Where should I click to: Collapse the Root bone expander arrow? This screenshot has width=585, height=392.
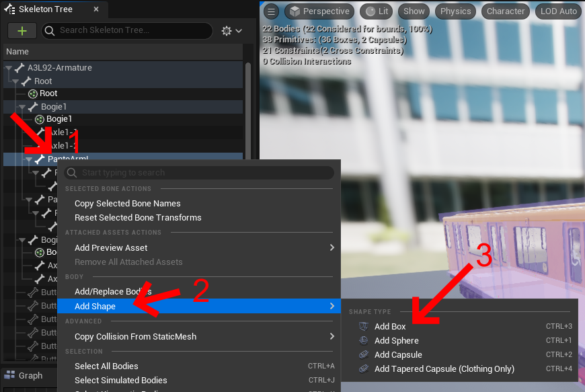[x=15, y=81]
